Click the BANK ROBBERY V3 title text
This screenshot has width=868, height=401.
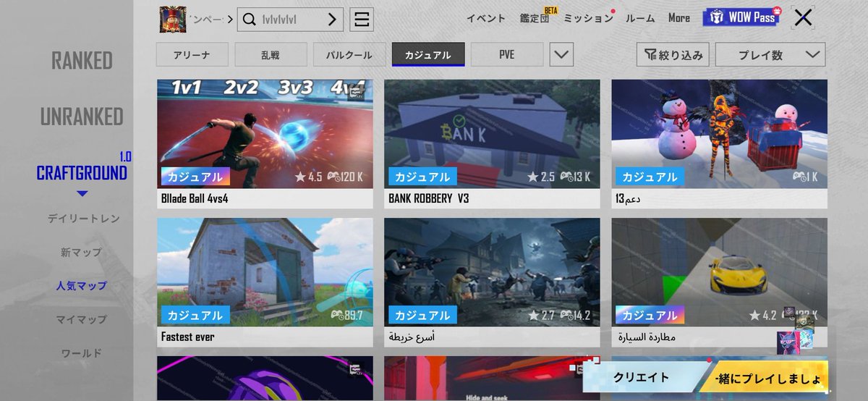coord(428,198)
